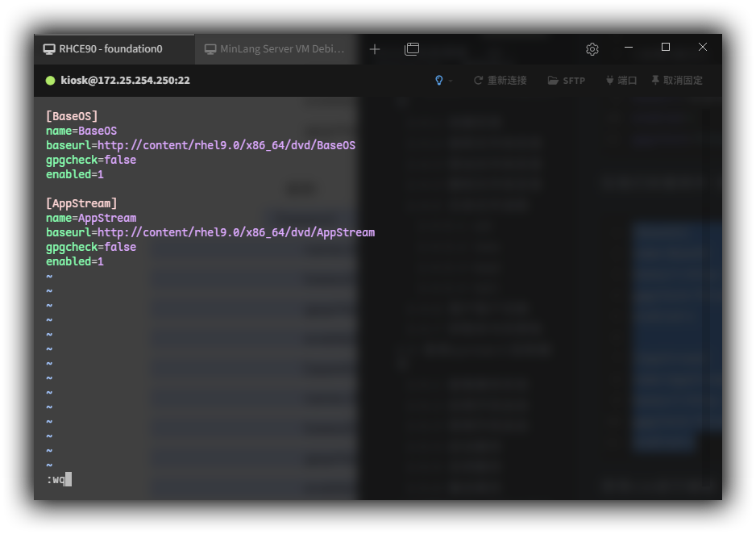Screen dimensions: 756x534
Task: Place cursor on the [BaseOS] section header
Action: tap(72, 116)
